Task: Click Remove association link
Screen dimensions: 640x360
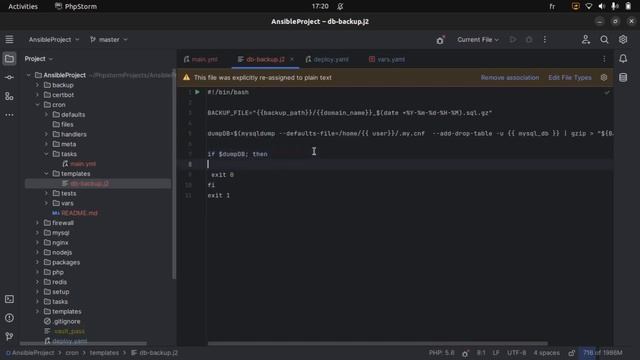Action: click(x=509, y=78)
